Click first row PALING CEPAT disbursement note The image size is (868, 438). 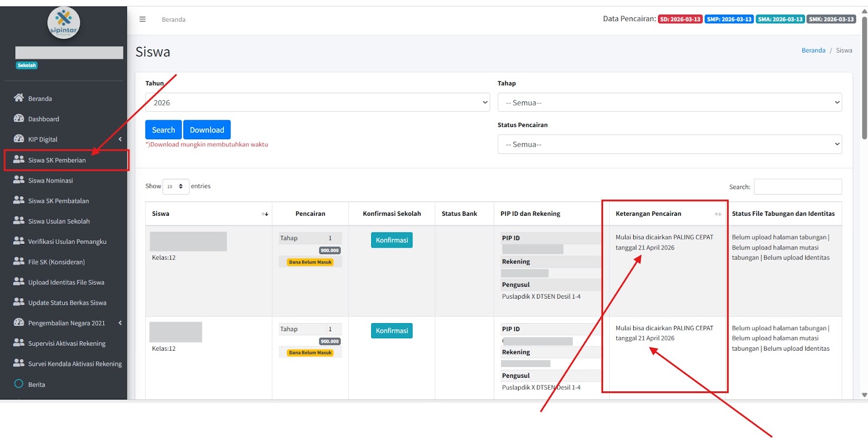click(x=665, y=242)
